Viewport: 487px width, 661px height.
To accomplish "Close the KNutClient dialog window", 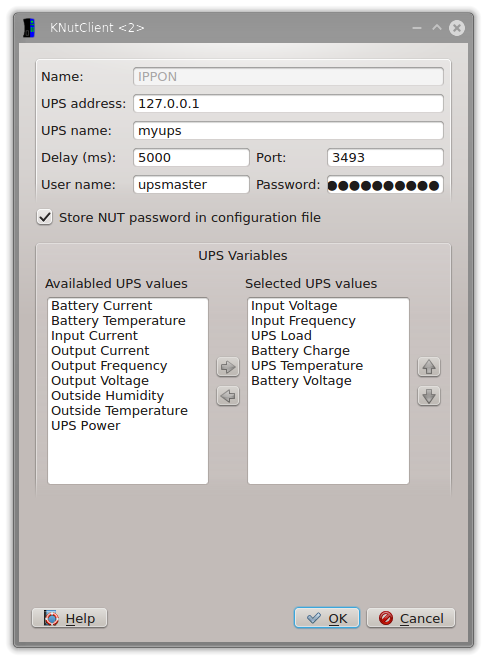I will tap(457, 28).
